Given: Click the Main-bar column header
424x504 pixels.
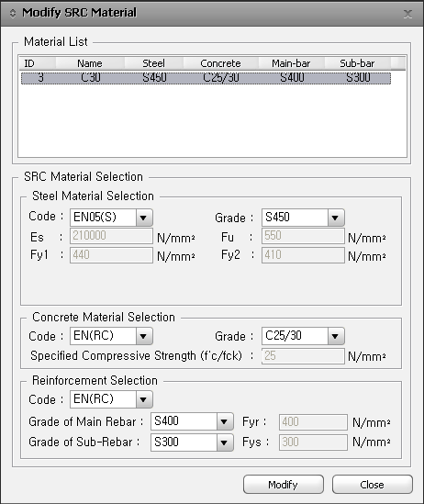Looking at the screenshot, I should coord(291,63).
